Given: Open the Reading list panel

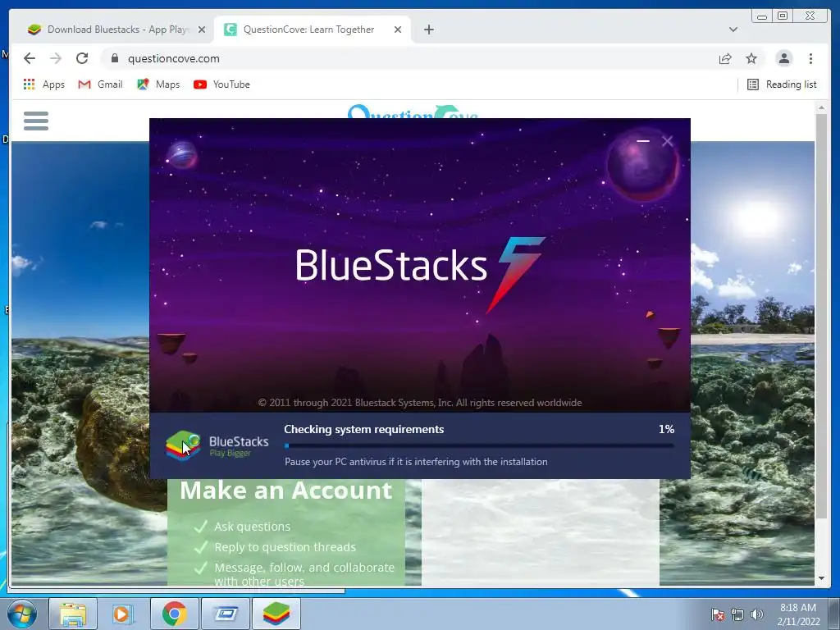Looking at the screenshot, I should (x=782, y=84).
